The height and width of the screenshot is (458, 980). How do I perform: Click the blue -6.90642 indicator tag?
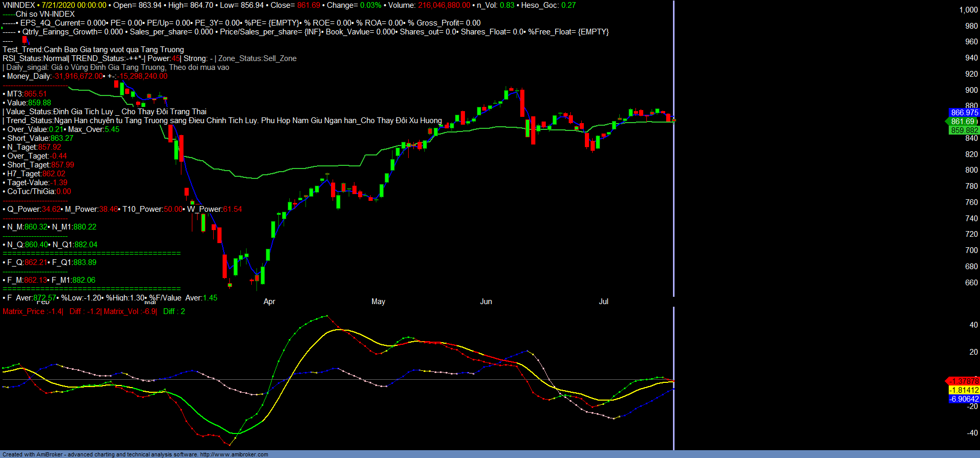[964, 399]
